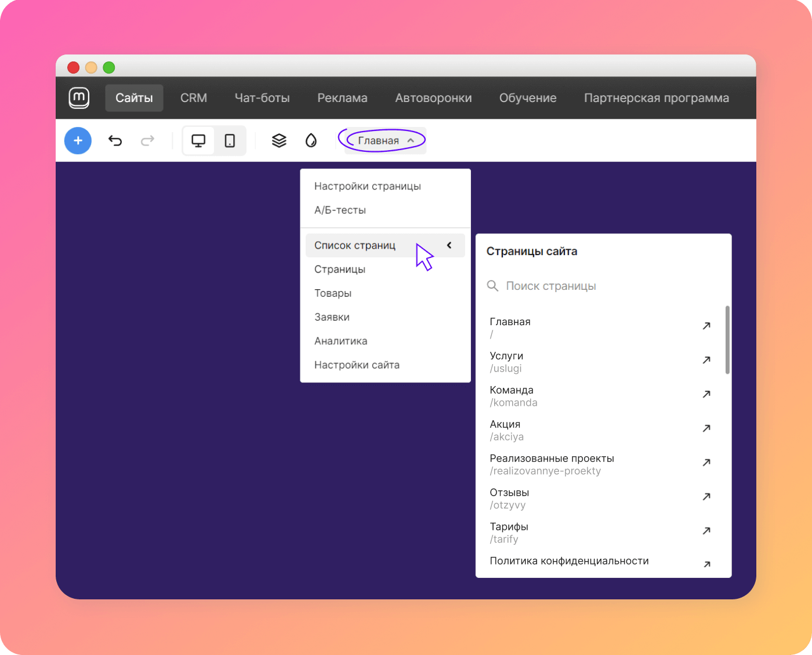Redo the action
Image resolution: width=812 pixels, height=655 pixels.
[x=148, y=140]
